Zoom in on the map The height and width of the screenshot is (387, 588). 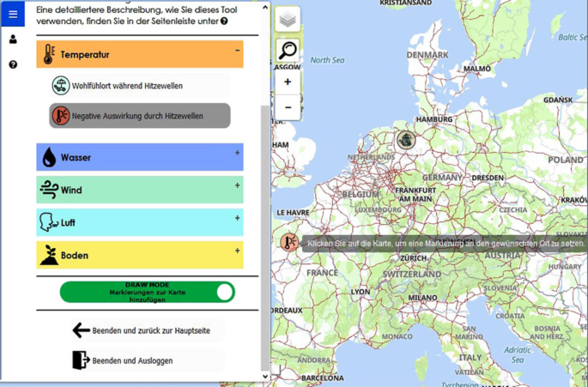click(288, 82)
